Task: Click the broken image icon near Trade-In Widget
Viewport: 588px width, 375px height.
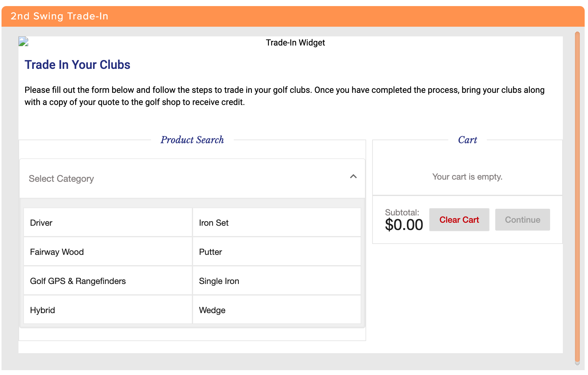Action: pyautogui.click(x=23, y=42)
